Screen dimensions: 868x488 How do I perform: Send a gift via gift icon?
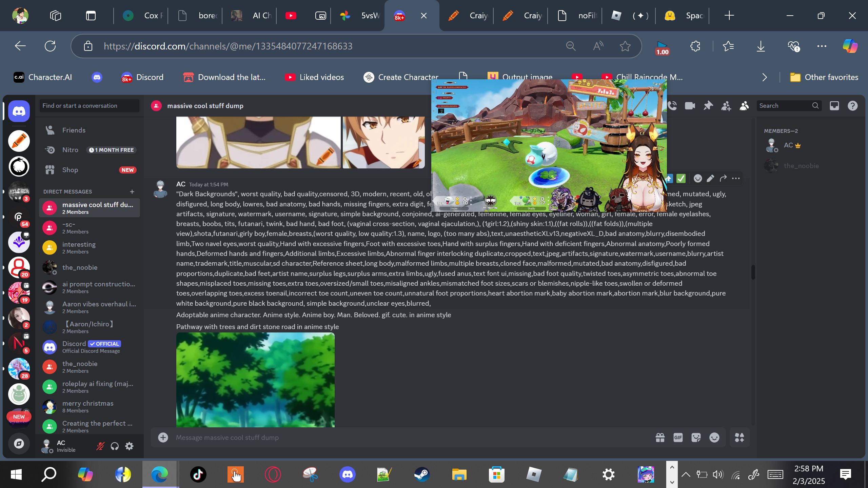pos(660,438)
